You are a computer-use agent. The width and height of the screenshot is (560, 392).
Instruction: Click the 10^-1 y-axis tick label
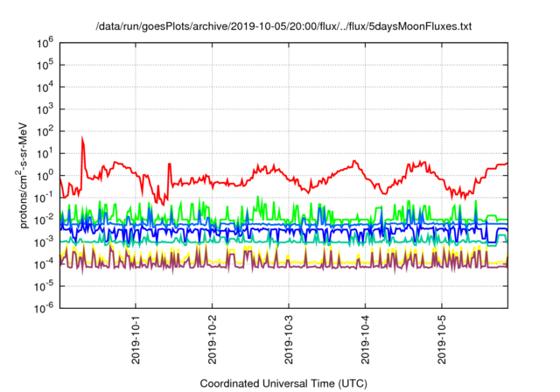pos(45,198)
